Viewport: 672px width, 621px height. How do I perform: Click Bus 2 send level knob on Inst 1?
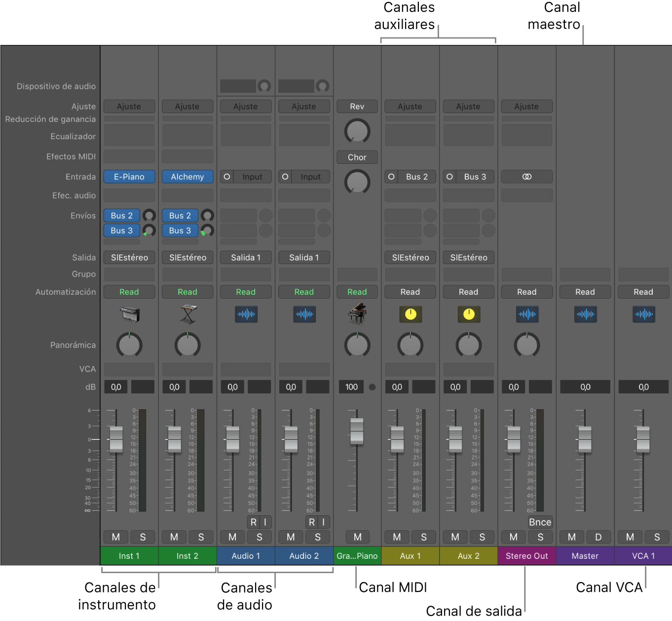coord(149,216)
